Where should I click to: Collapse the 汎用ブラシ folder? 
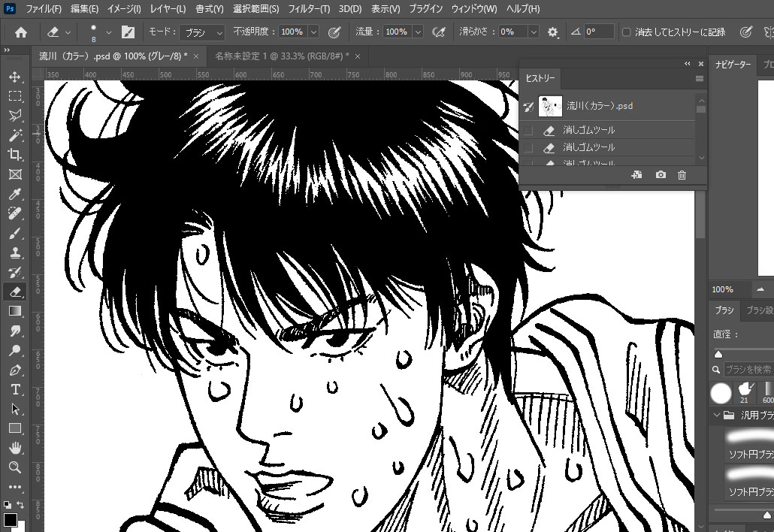pos(717,415)
